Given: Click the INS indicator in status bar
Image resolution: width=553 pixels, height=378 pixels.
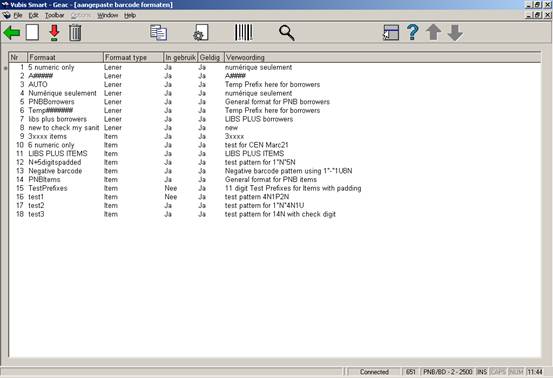Looking at the screenshot, I should (x=482, y=372).
